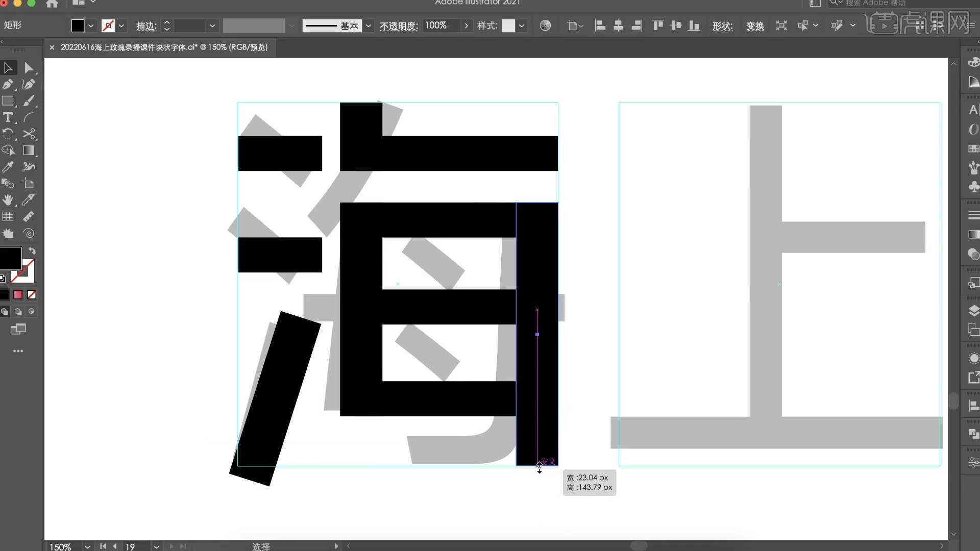
Task: Open control bar stroke color dropdown
Action: click(121, 26)
